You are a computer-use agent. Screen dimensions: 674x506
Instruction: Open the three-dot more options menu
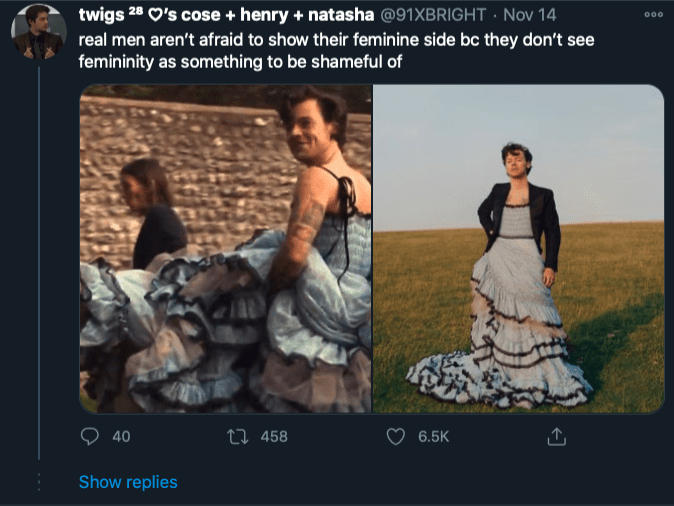(653, 16)
